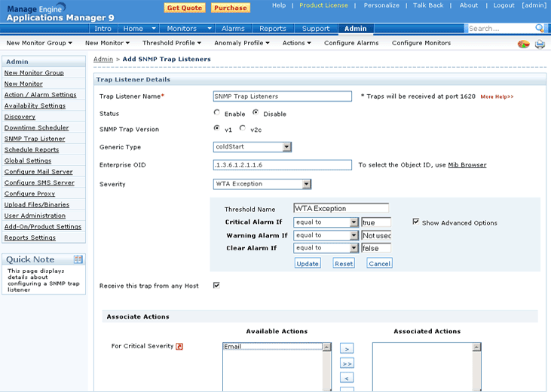Click the Enterprise OID field
Image resolution: width=551 pixels, height=392 pixels.
[x=283, y=165]
